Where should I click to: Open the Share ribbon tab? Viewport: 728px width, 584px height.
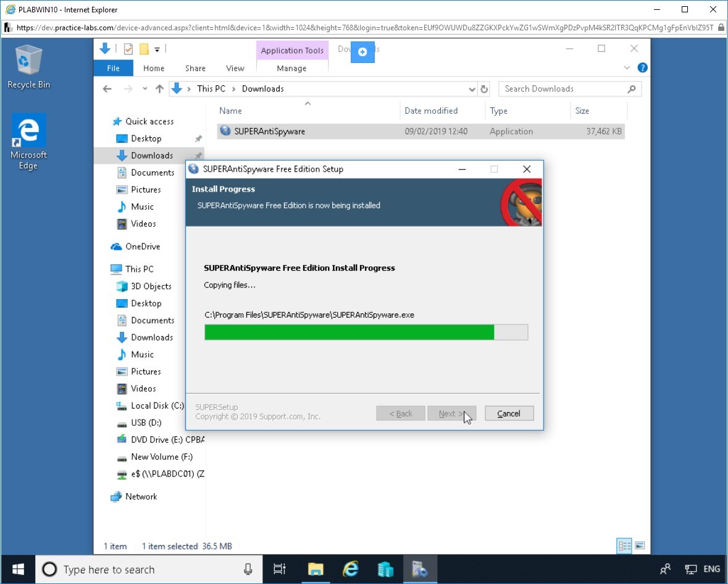(195, 69)
